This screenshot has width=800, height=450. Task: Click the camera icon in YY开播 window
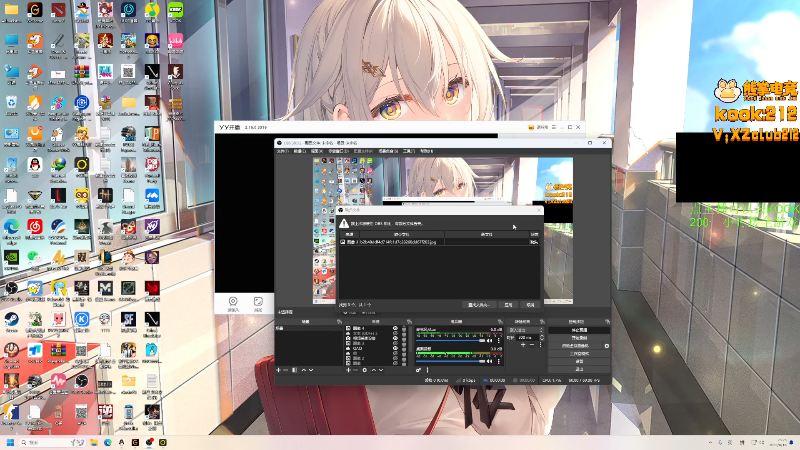tap(233, 301)
